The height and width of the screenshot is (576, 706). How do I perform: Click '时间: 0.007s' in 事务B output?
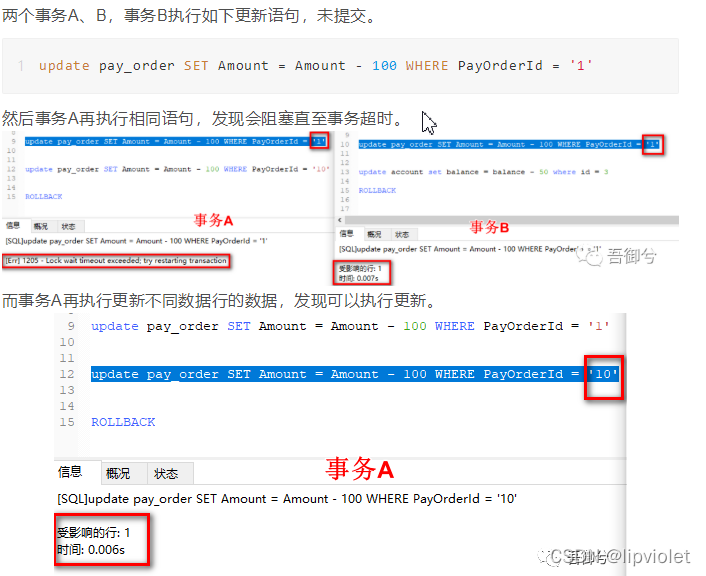(358, 278)
